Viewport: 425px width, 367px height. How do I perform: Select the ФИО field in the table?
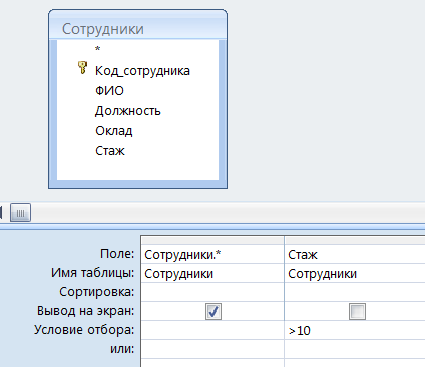109,91
